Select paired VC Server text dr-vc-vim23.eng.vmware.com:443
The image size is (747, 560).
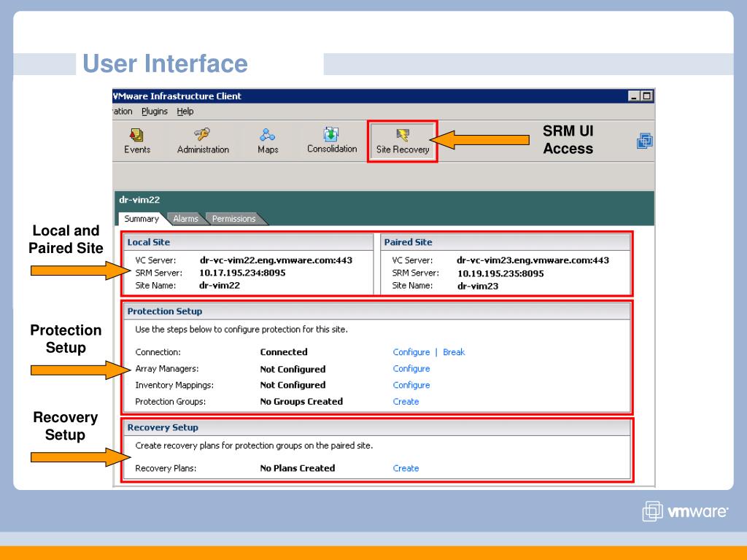(533, 260)
